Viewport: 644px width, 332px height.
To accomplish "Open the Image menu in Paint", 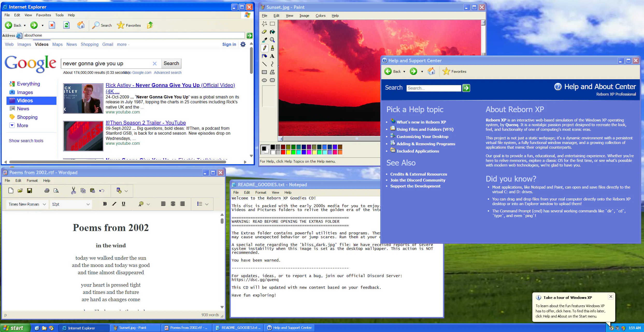I will 304,16.
